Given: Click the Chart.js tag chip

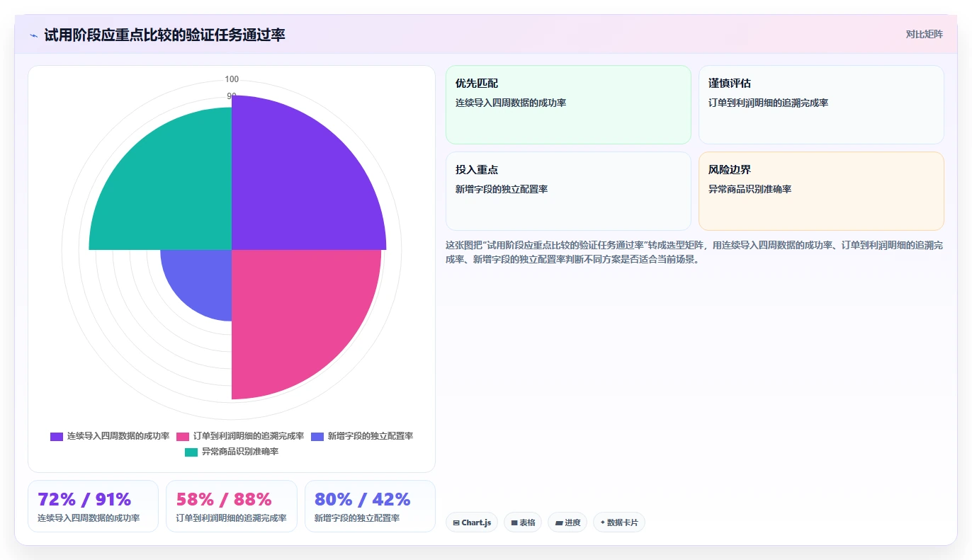Looking at the screenshot, I should [x=472, y=522].
